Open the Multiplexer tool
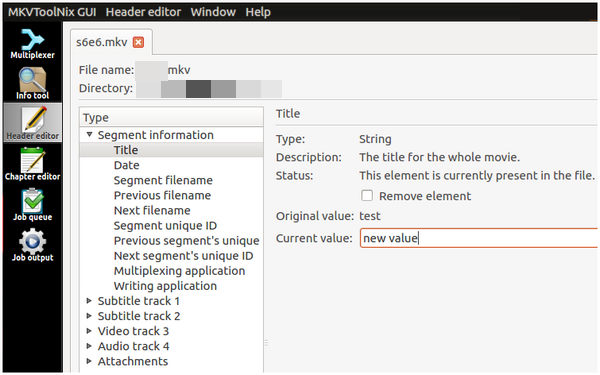Screen dimensions: 600x375 33,44
